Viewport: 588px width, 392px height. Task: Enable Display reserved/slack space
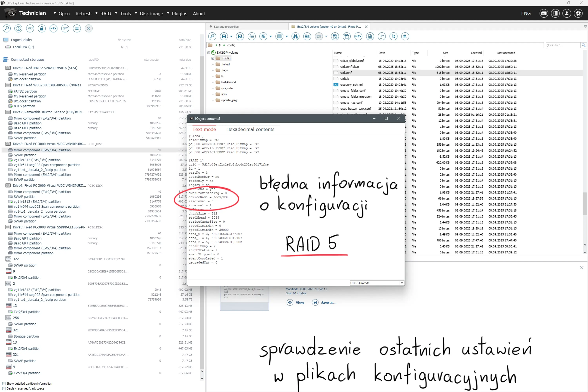pos(4,388)
